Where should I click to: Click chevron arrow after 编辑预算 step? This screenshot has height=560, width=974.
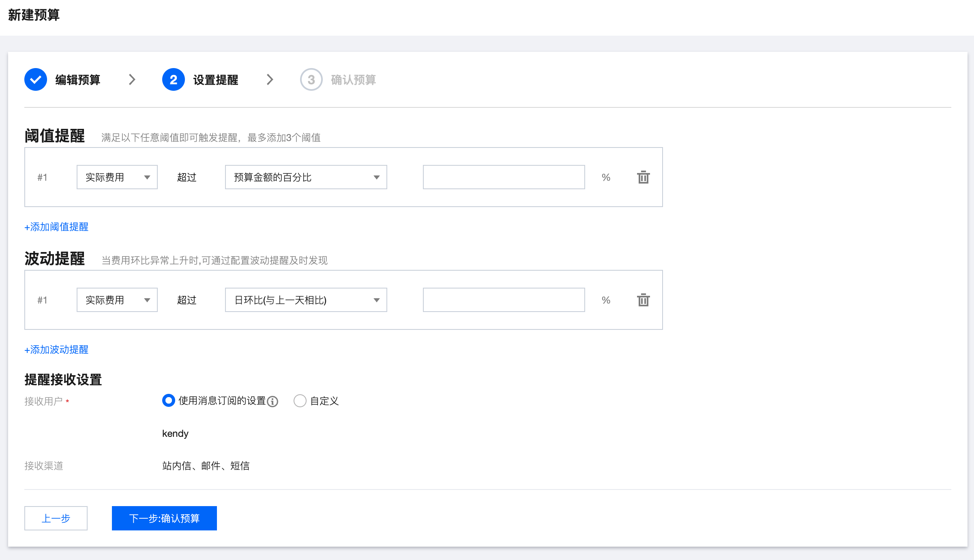tap(132, 79)
